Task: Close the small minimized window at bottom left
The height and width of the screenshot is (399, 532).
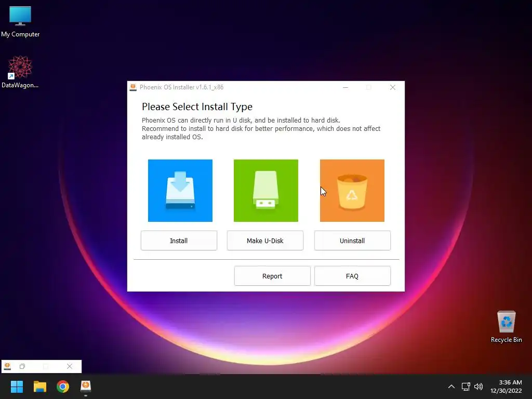Action: (70, 366)
